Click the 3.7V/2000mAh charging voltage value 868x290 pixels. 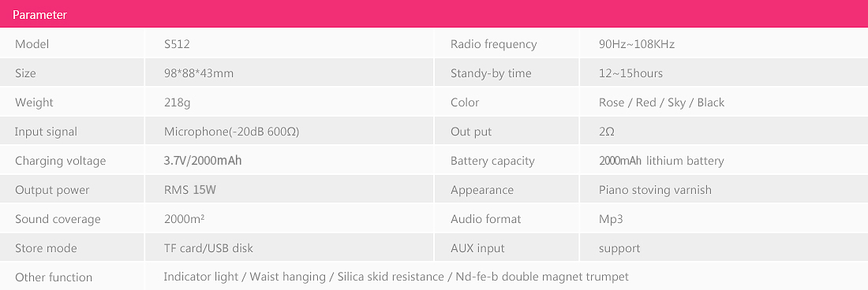(x=203, y=162)
